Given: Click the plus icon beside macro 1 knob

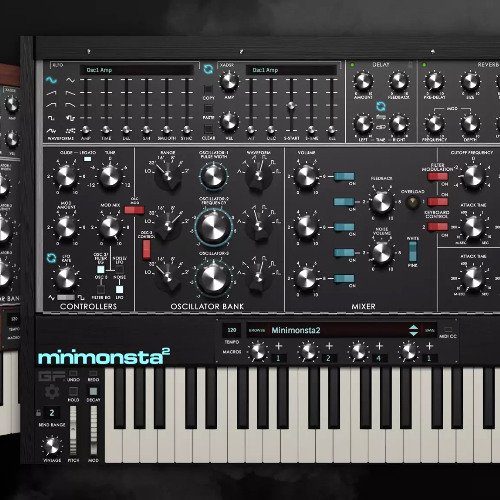Looking at the screenshot, I should 279,346.
